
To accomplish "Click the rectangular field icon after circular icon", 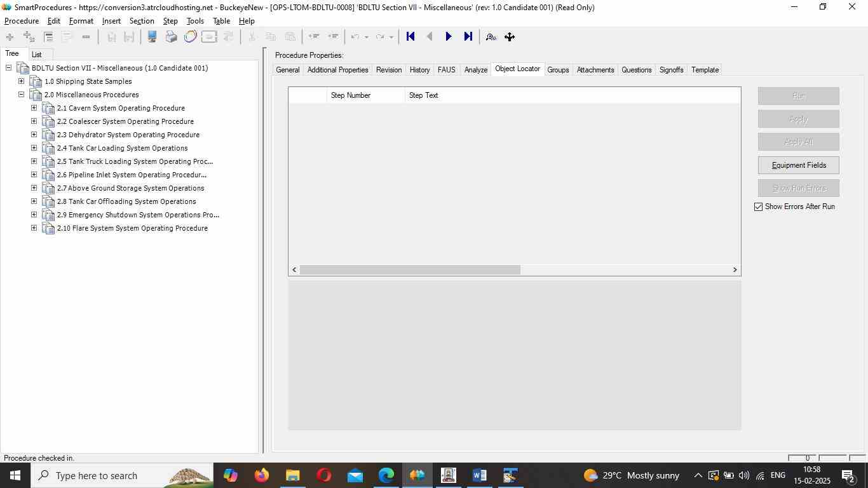I will click(209, 37).
